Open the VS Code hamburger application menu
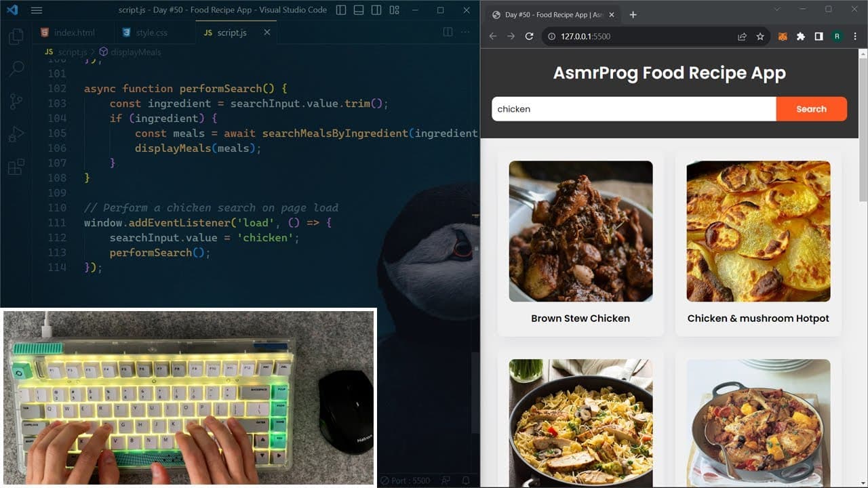The height and width of the screenshot is (488, 868). tap(37, 10)
